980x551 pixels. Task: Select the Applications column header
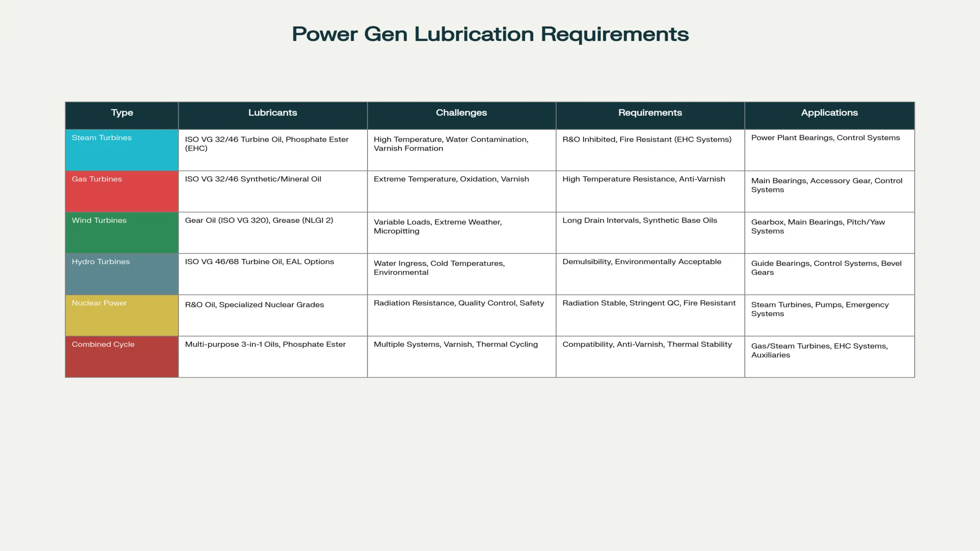[829, 112]
